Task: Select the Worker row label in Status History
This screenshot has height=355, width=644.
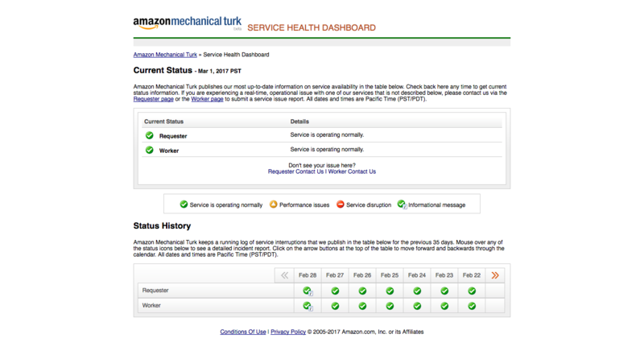Action: point(151,306)
